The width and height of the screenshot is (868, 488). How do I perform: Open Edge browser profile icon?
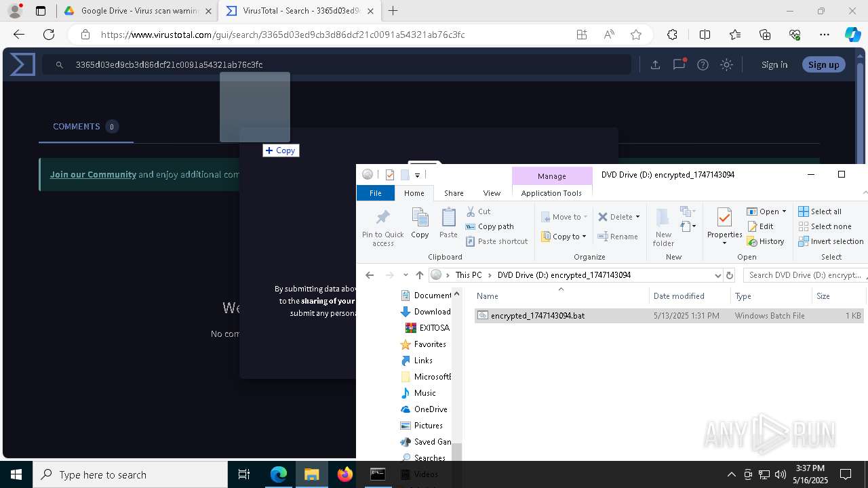[15, 11]
